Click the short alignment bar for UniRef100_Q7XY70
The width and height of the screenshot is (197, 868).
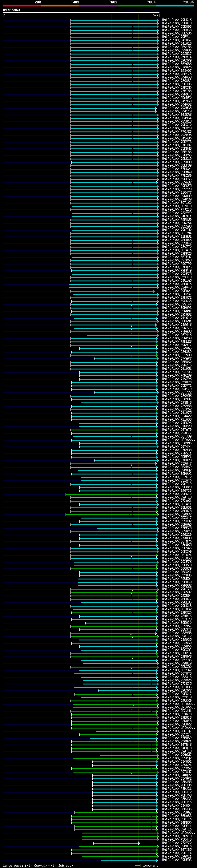click(117, 843)
